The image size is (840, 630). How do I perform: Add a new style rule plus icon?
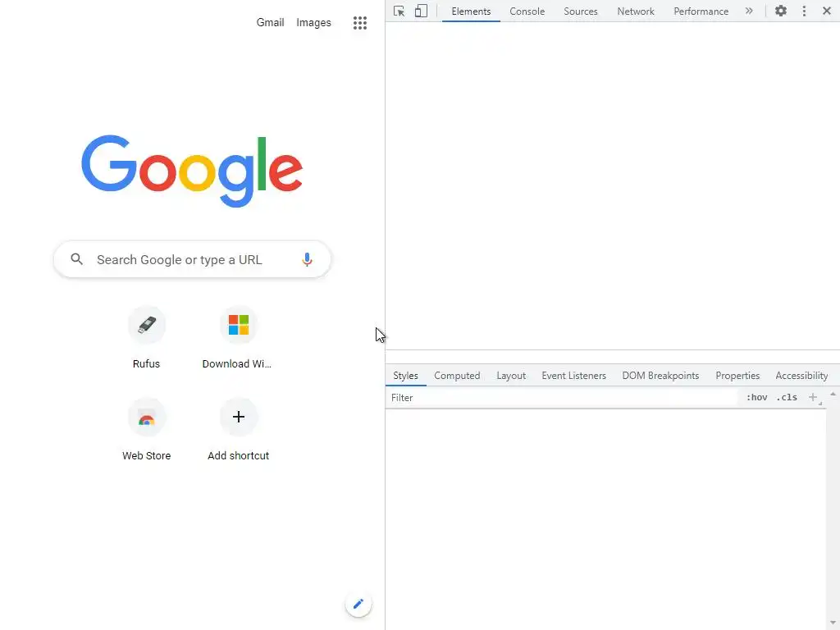pyautogui.click(x=813, y=398)
